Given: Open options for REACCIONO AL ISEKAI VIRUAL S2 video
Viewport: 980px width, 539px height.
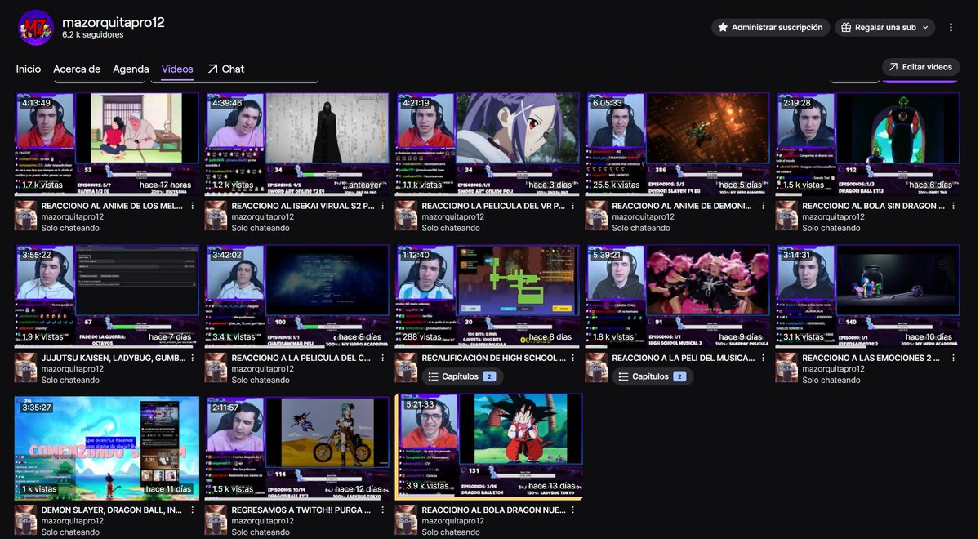Looking at the screenshot, I should coord(383,206).
